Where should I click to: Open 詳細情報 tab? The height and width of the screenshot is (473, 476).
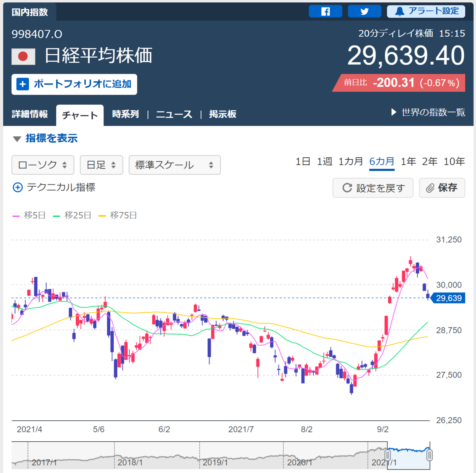30,114
